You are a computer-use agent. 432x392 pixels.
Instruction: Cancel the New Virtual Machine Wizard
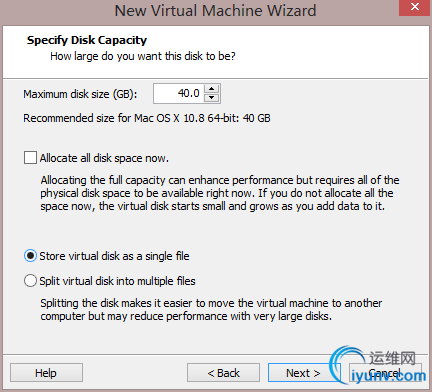pos(385,373)
